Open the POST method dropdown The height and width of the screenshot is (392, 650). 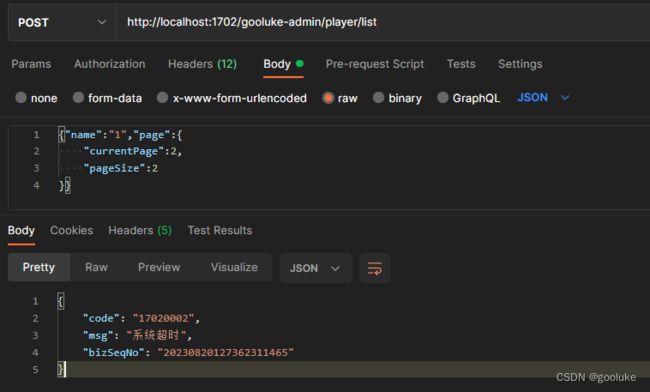click(x=62, y=22)
